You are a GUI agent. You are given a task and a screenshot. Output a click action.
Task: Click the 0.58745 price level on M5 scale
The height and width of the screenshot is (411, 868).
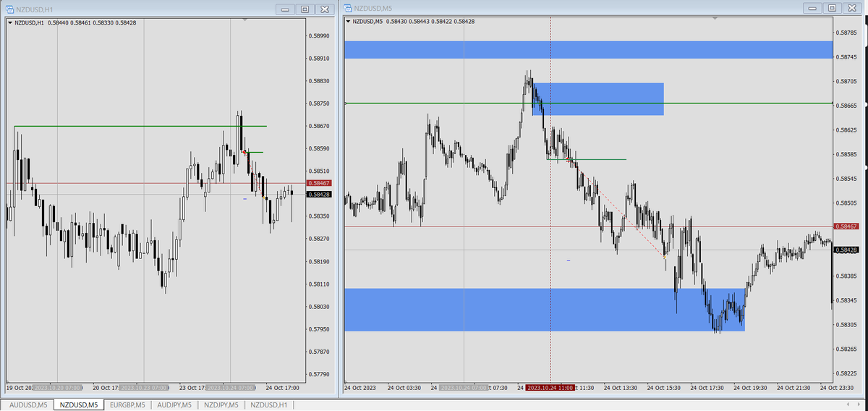[846, 57]
